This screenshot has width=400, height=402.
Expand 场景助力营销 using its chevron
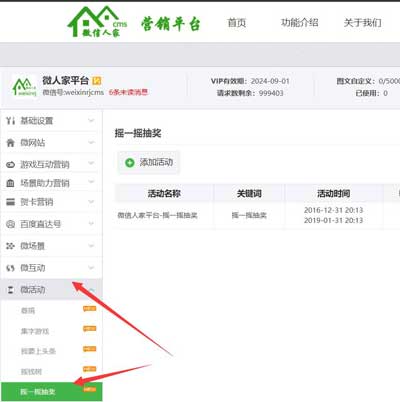pos(91,182)
